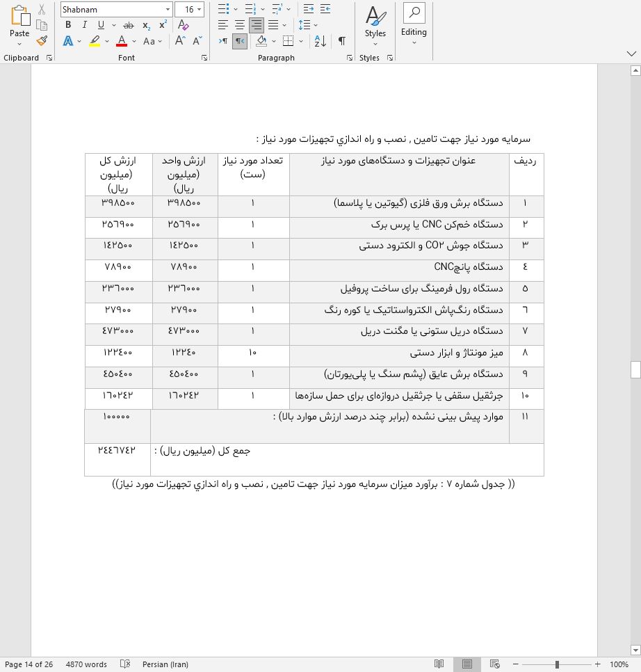Click the Cut scissors icon
The width and height of the screenshot is (641, 672).
tap(42, 10)
